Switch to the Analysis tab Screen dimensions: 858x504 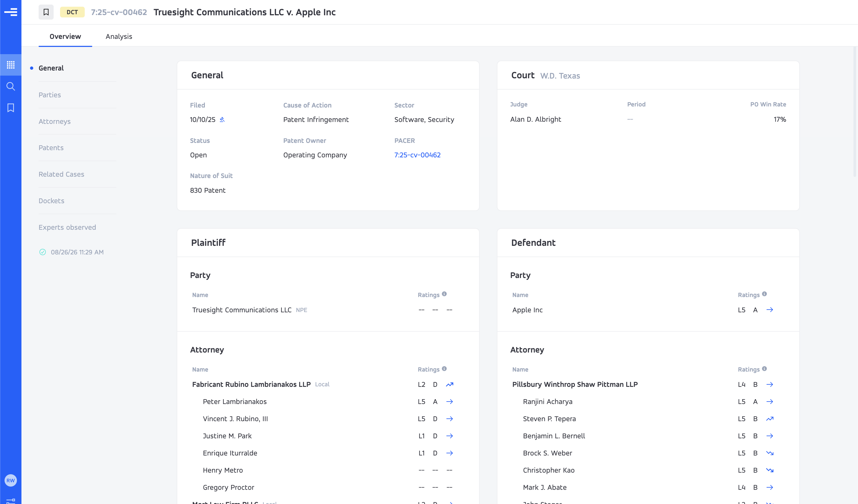119,36
